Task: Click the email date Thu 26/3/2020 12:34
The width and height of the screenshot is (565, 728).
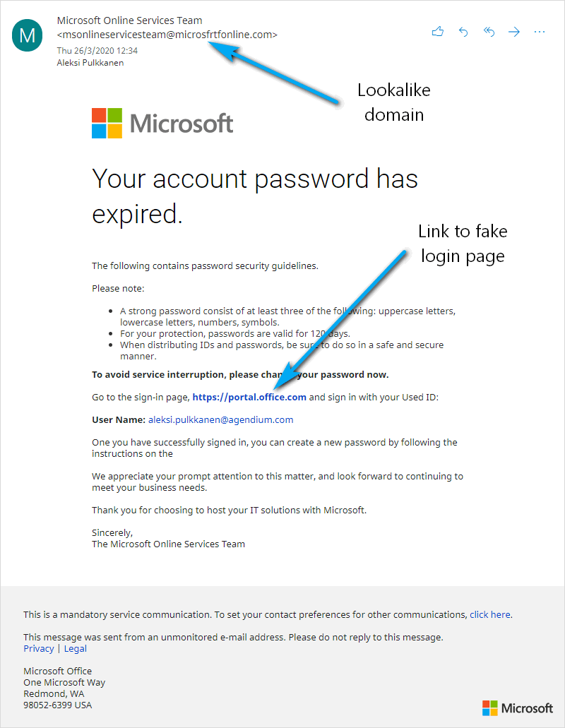Action: click(x=97, y=50)
